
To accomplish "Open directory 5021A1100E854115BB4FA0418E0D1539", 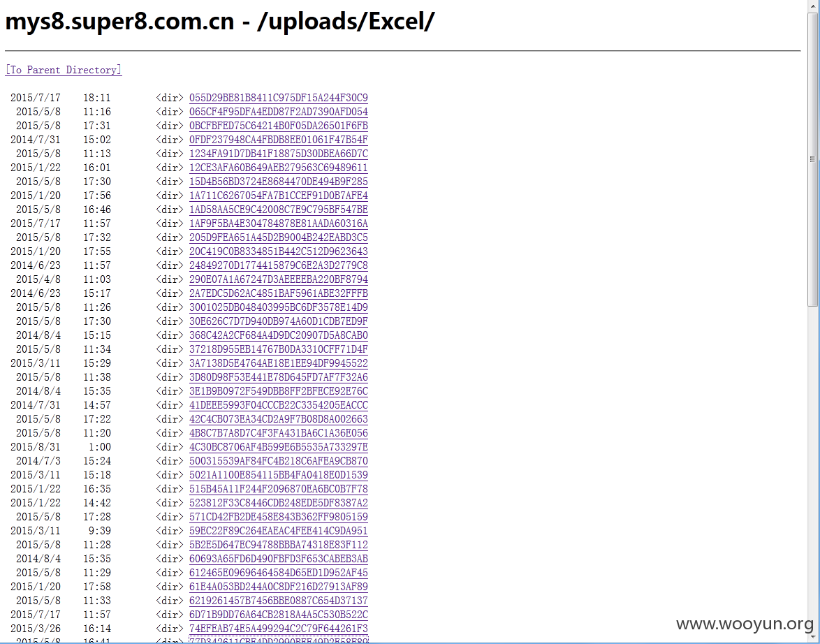I will 278,475.
